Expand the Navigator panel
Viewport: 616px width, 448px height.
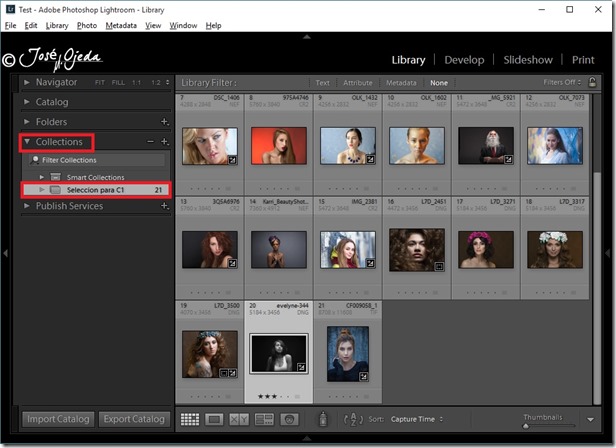(27, 82)
